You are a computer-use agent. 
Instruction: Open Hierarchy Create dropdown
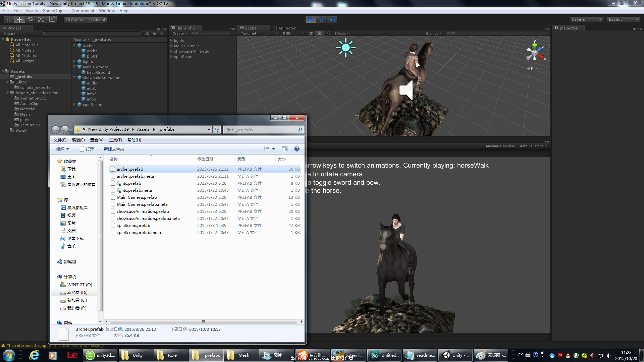tap(180, 34)
